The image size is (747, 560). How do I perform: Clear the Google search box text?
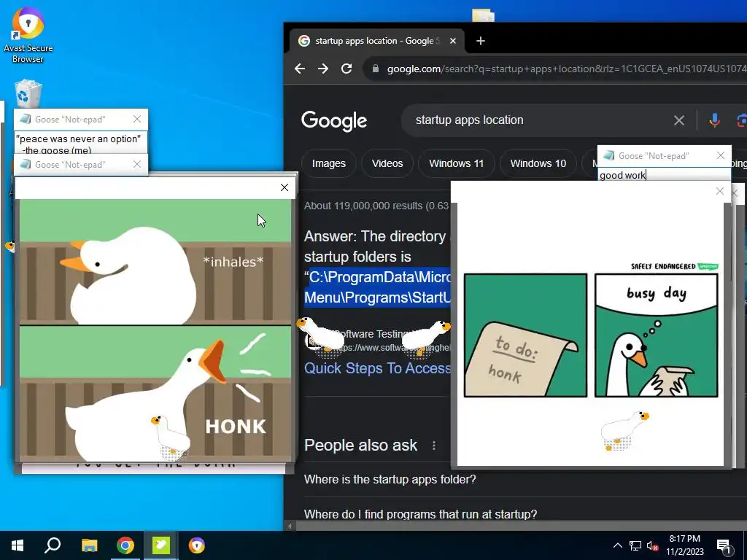tap(679, 120)
